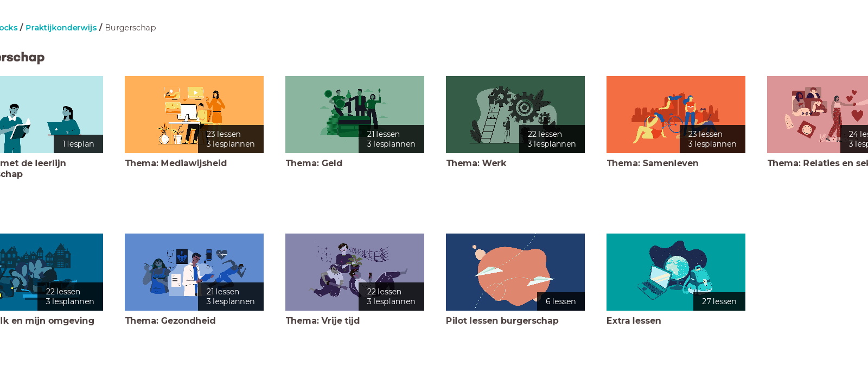Click the Thema: Mediawijsheid title link
This screenshot has width=868, height=384.
pyautogui.click(x=176, y=163)
